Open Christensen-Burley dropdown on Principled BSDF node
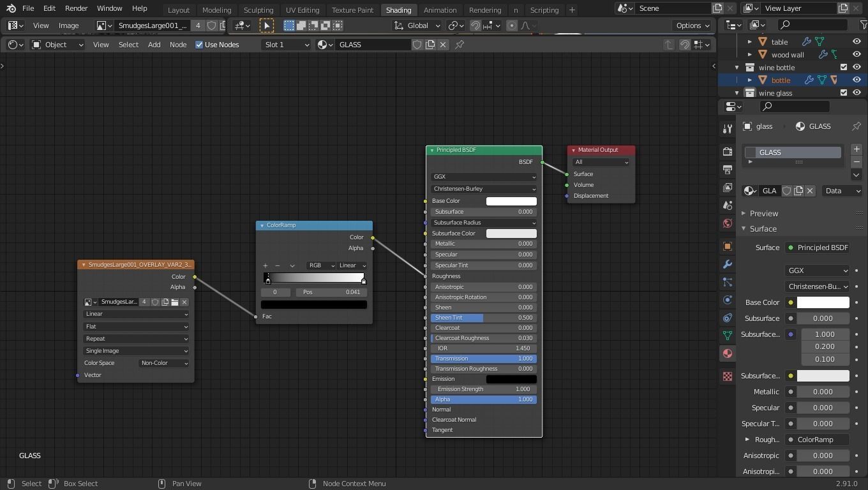868x490 pixels. (x=484, y=189)
